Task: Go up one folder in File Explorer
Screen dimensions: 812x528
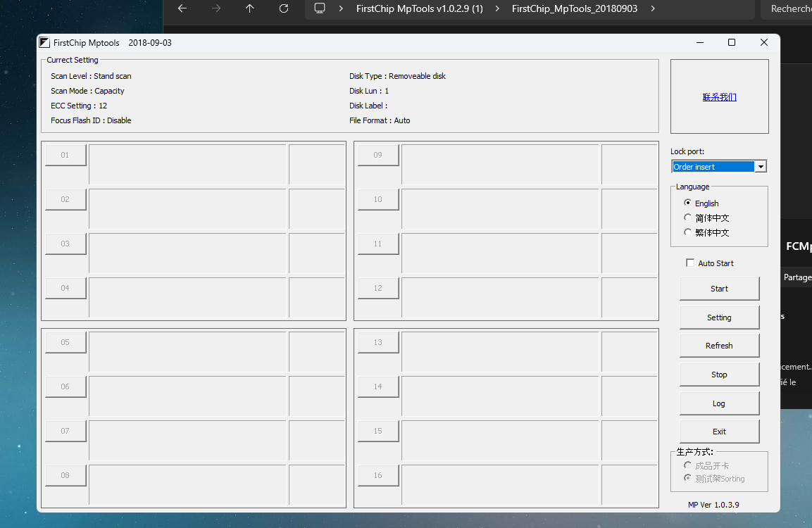Action: coord(249,8)
